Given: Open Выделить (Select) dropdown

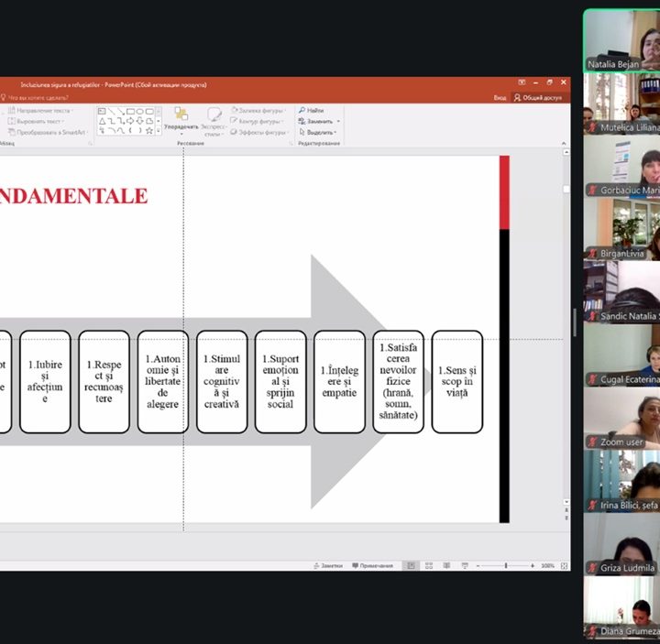Looking at the screenshot, I should point(320,132).
